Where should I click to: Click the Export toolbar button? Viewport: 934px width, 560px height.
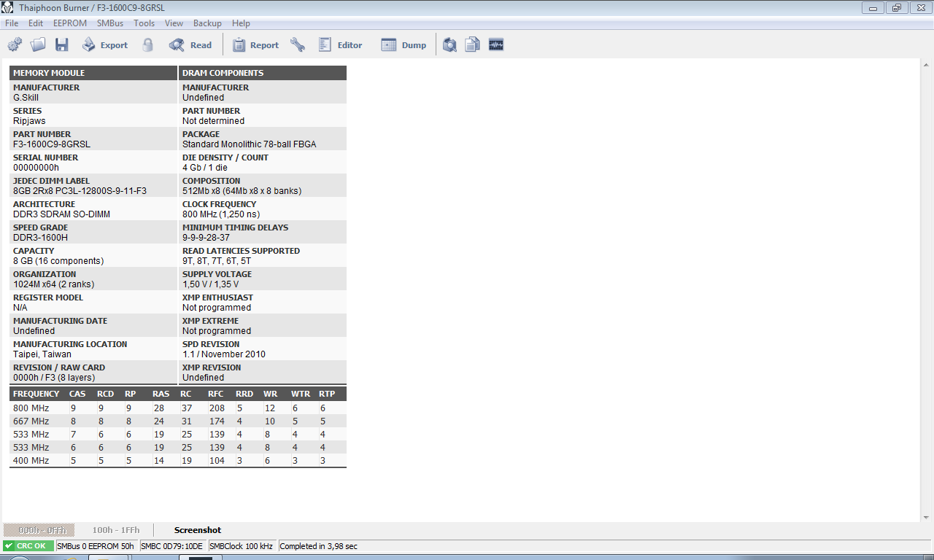click(x=104, y=45)
